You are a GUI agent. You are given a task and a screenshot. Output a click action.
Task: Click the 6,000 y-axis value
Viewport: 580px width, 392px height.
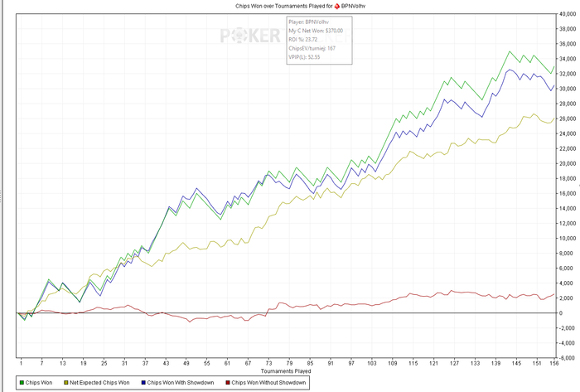pyautogui.click(x=567, y=269)
